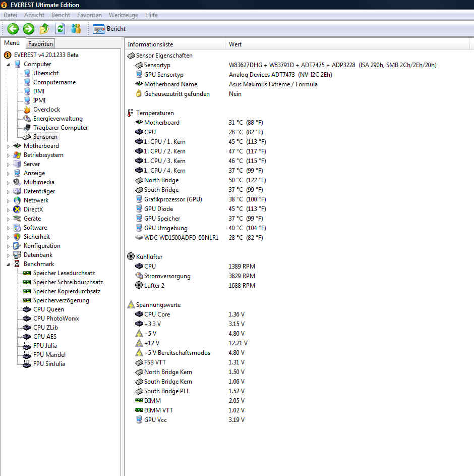
Task: Click the Computername item icon
Action: [x=27, y=82]
